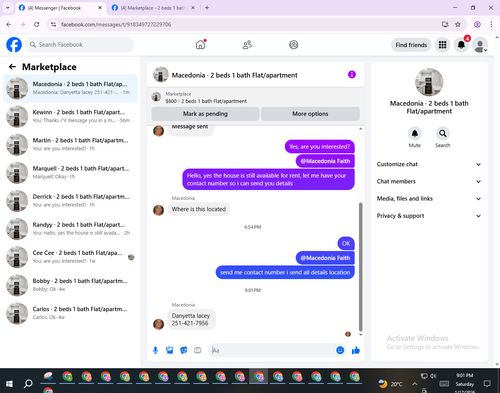Click the Facebook logo
Screen dimensions: 500x393
click(14, 45)
